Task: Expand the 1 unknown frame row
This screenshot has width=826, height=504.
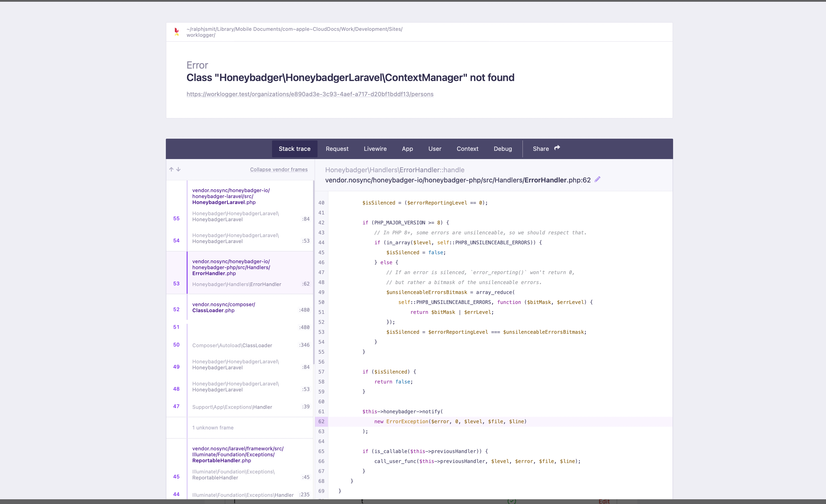Action: (x=213, y=428)
